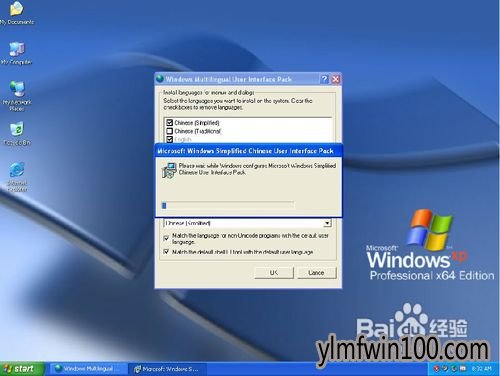Click the globe icon in MUI dialog title bar
Viewport: 500px width, 376px height.
pos(160,79)
